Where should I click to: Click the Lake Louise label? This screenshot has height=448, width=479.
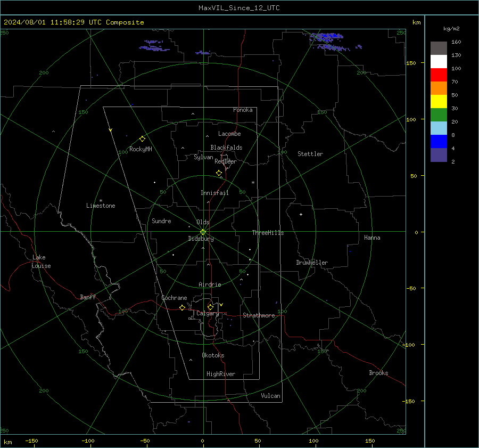coord(41,262)
